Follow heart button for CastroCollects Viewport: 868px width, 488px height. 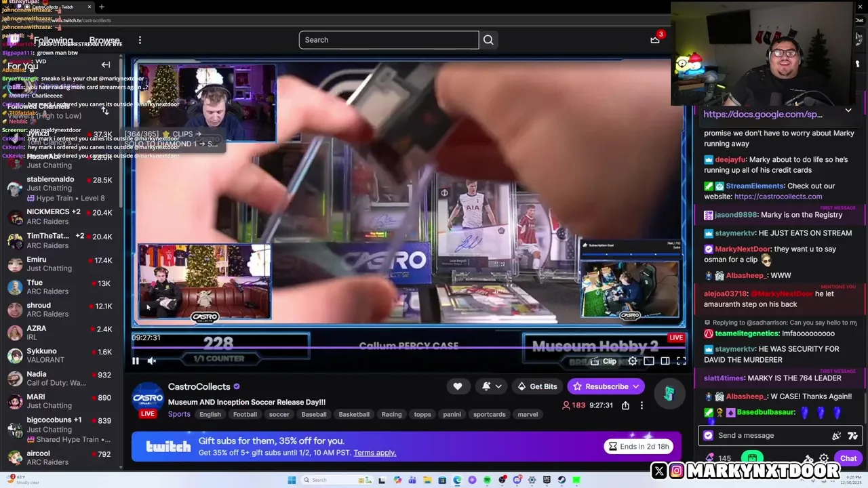point(458,386)
